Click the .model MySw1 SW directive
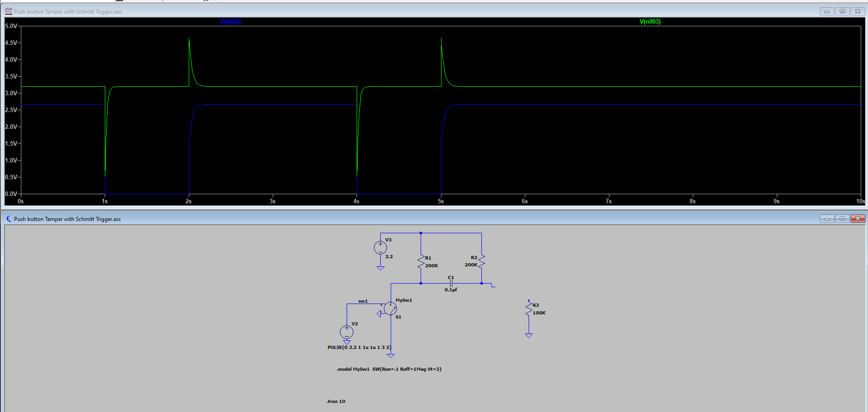 pyautogui.click(x=389, y=369)
